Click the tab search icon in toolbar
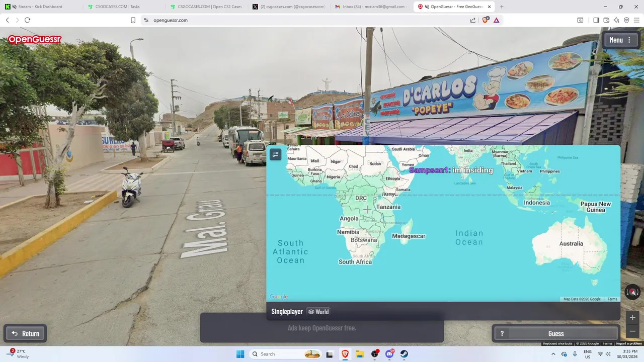The width and height of the screenshot is (644, 362). 580,20
